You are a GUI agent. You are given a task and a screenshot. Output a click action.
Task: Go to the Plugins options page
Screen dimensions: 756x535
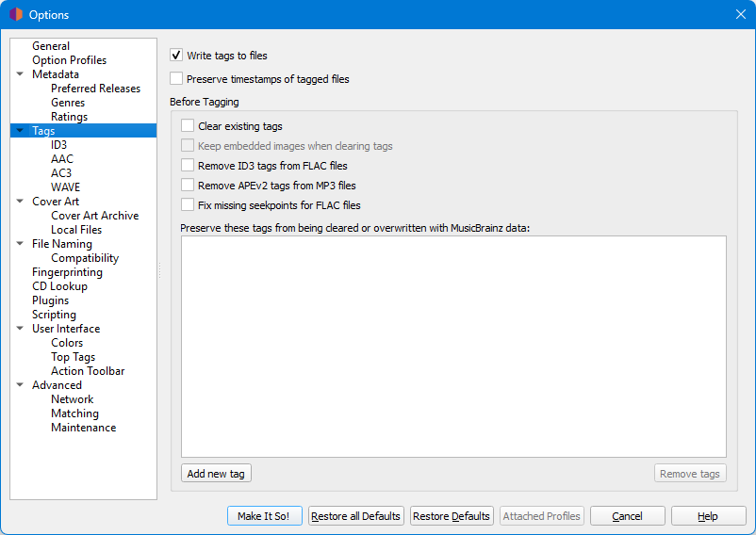(x=50, y=300)
